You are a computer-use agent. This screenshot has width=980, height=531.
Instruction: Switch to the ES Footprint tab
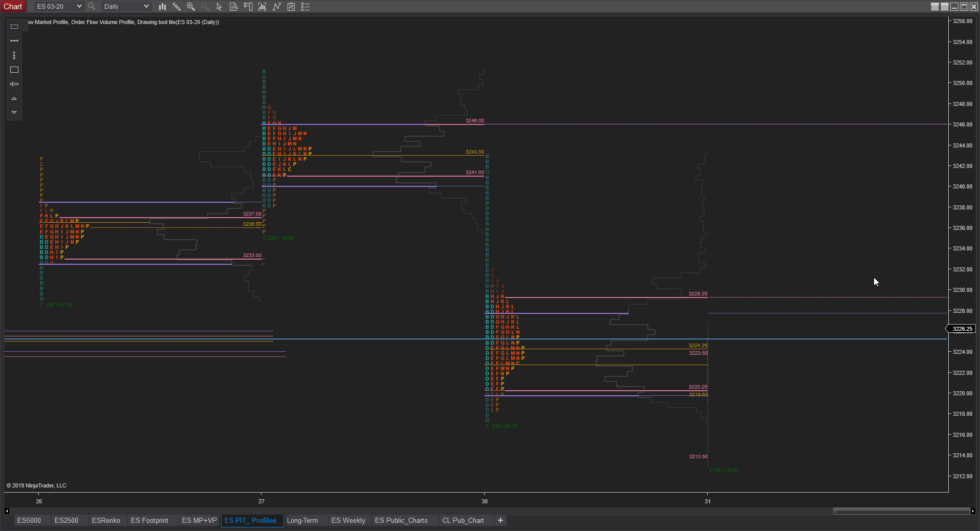(150, 520)
